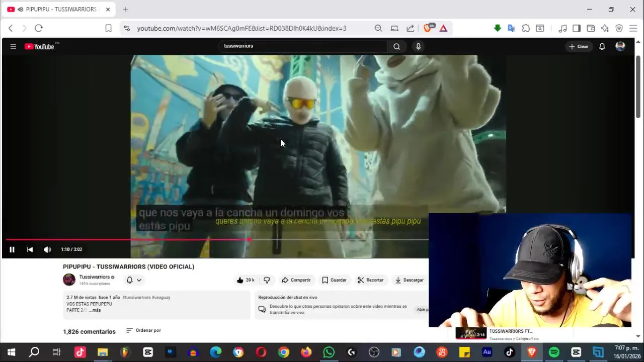Open the Brave Wallet icon
This screenshot has width=644, height=362.
pyautogui.click(x=591, y=28)
